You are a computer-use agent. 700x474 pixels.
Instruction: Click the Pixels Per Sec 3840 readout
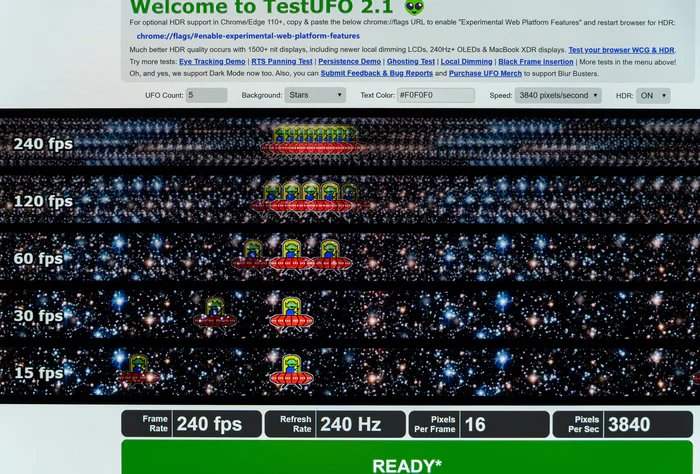pos(623,424)
